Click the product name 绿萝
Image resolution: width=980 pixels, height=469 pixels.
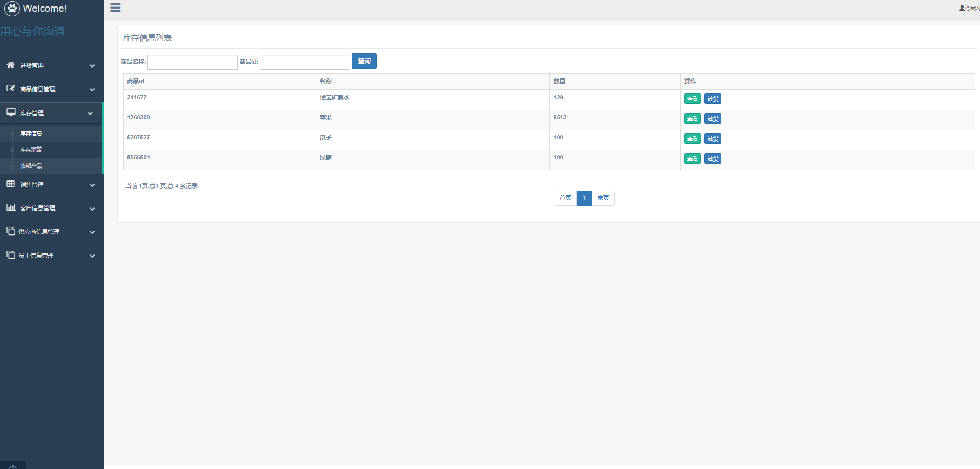[x=326, y=157]
